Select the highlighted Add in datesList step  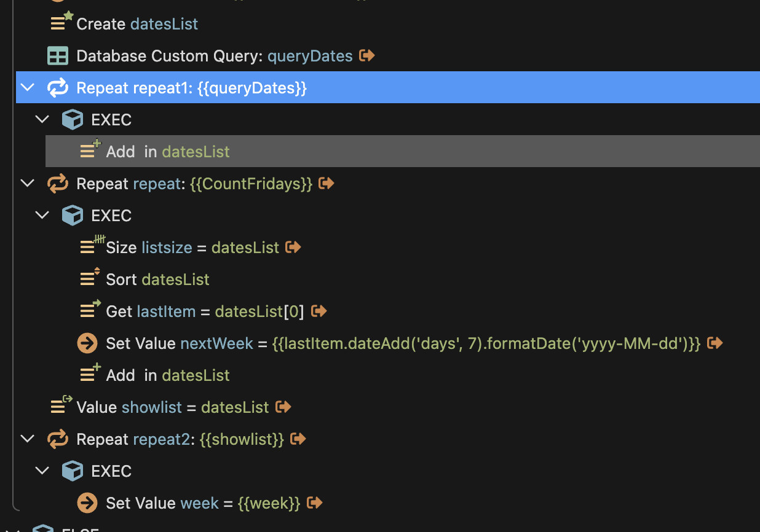[x=167, y=152]
